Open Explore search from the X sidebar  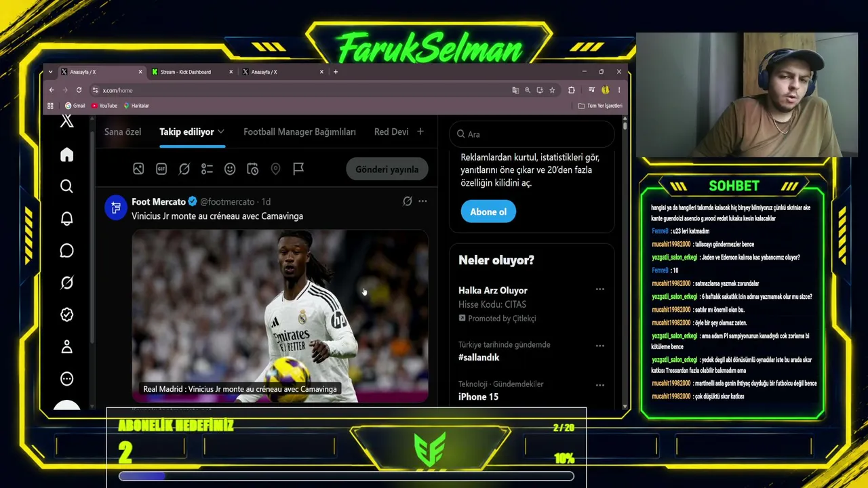click(66, 186)
